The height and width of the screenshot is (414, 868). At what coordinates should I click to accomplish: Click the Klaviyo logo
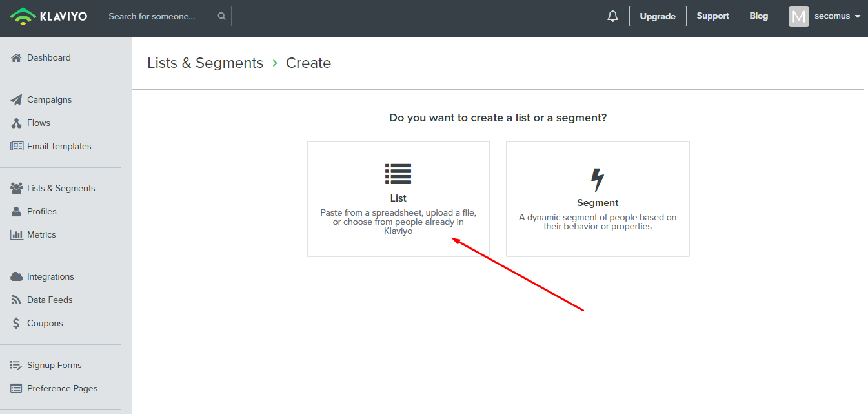[x=48, y=16]
